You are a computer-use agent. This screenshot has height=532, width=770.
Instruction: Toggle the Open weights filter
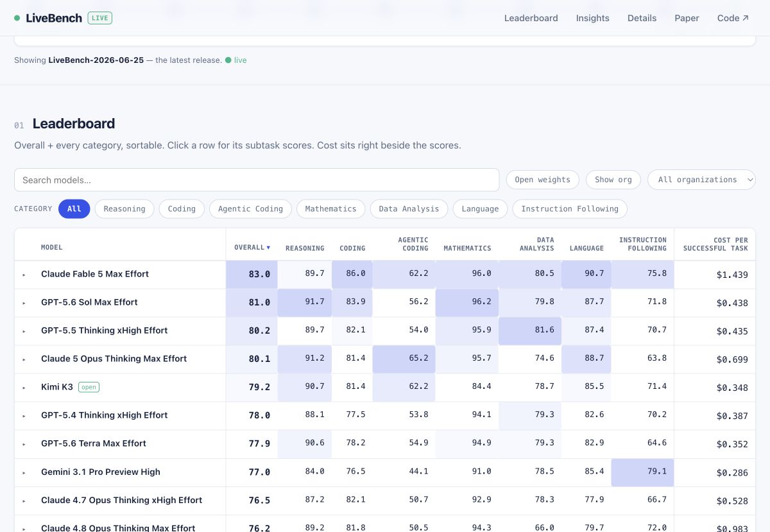click(x=542, y=180)
